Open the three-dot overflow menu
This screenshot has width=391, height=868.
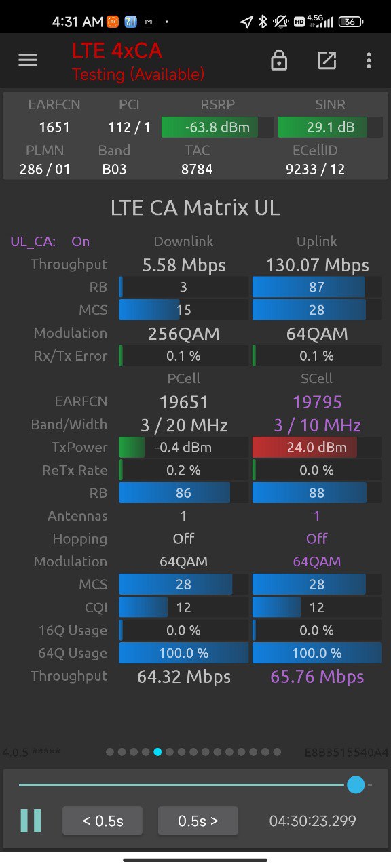point(369,60)
